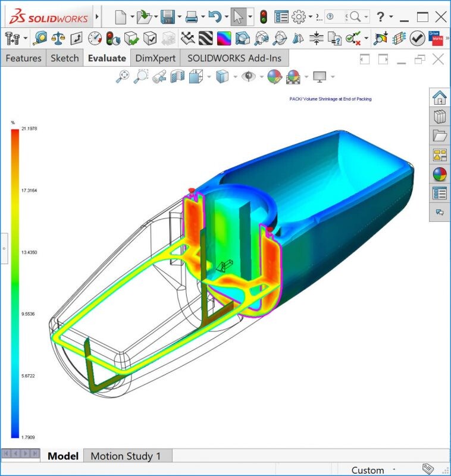Toggle the Hide/Show Items eye icon
451x476 pixels.
(x=248, y=76)
